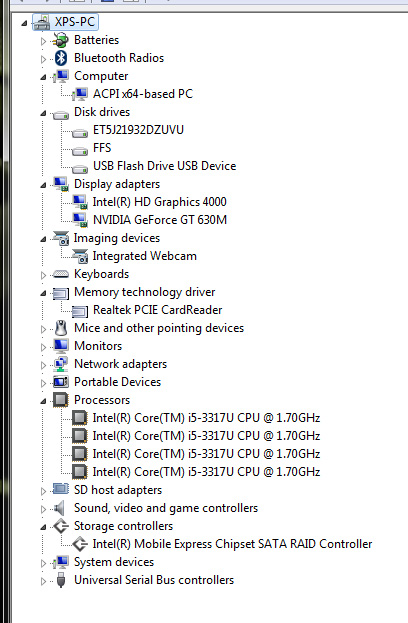Collapse the Processors node

tap(43, 401)
